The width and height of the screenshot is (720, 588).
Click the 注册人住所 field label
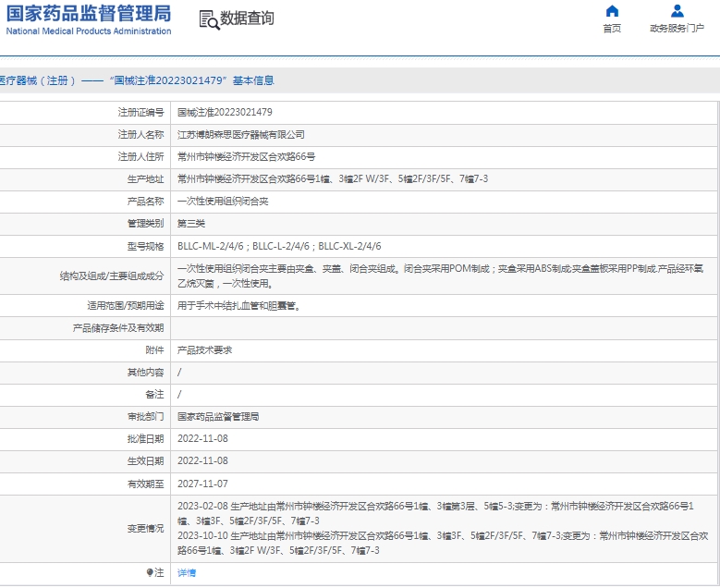point(141,156)
